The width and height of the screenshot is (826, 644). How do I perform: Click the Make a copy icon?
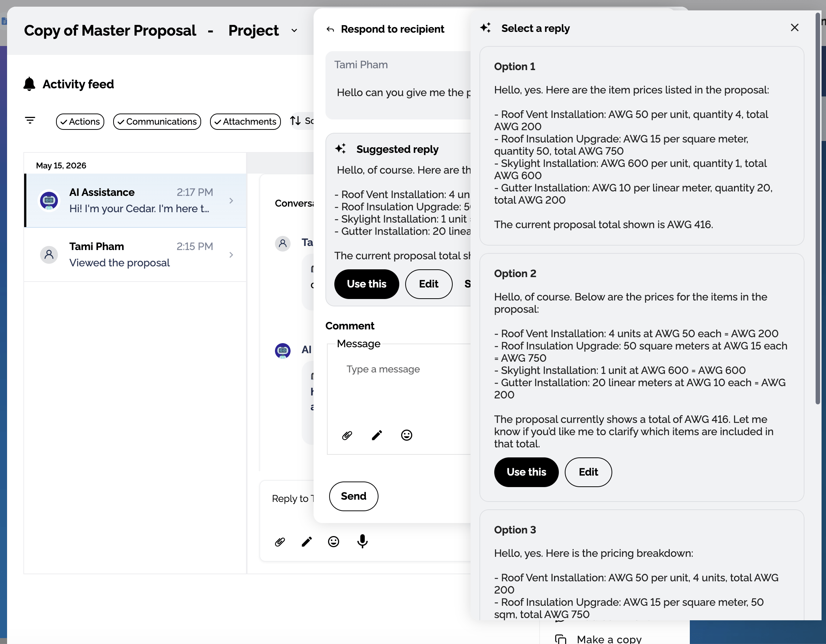[560, 639]
